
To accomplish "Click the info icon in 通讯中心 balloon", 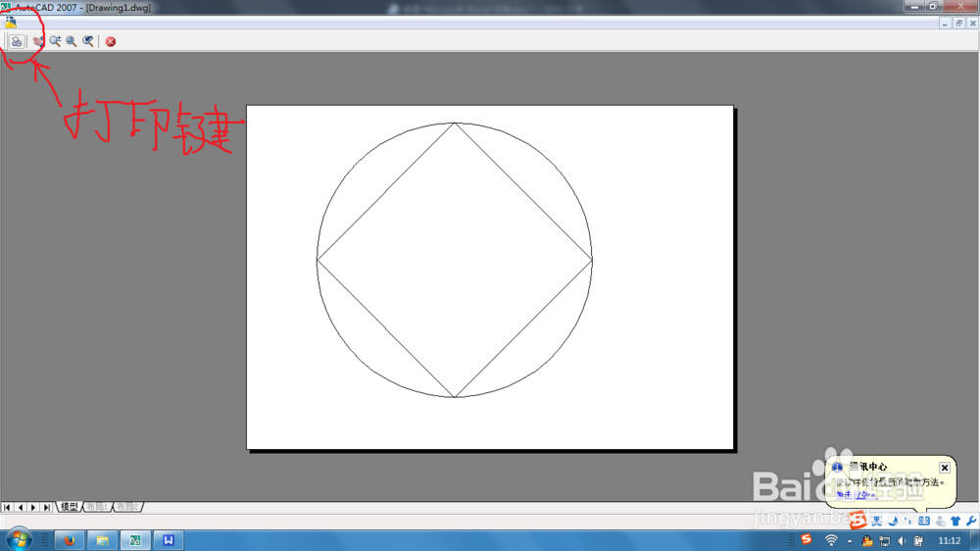I will [837, 467].
